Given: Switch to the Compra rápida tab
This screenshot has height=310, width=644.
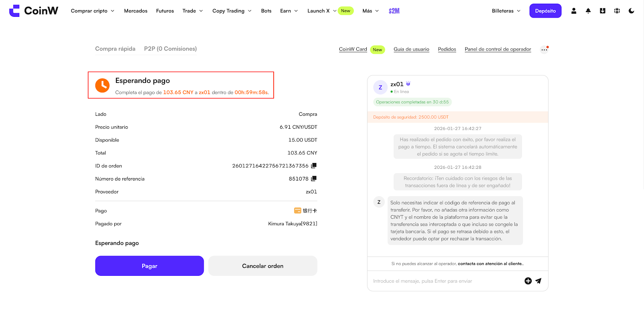Looking at the screenshot, I should pos(115,49).
